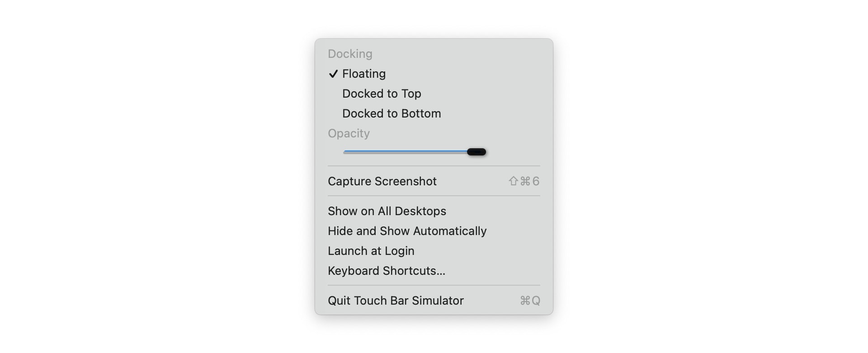This screenshot has width=868, height=353.
Task: Click the checkmark next to Floating
Action: click(333, 74)
